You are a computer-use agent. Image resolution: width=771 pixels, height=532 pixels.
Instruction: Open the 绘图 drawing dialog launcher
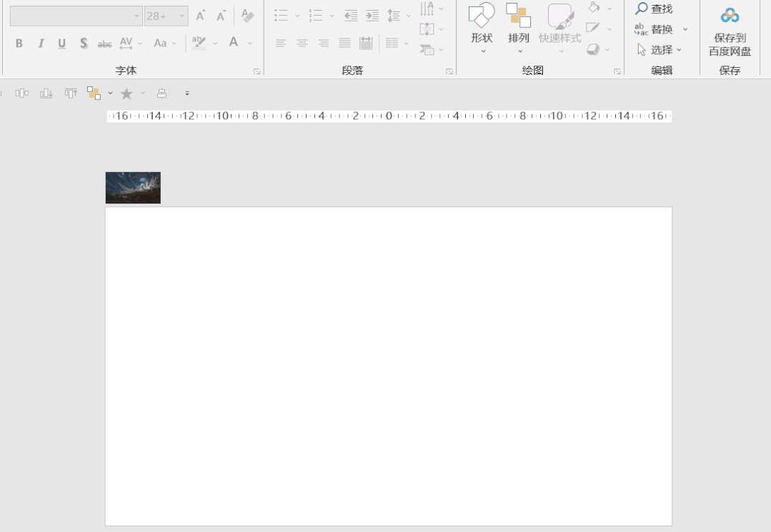pyautogui.click(x=617, y=71)
